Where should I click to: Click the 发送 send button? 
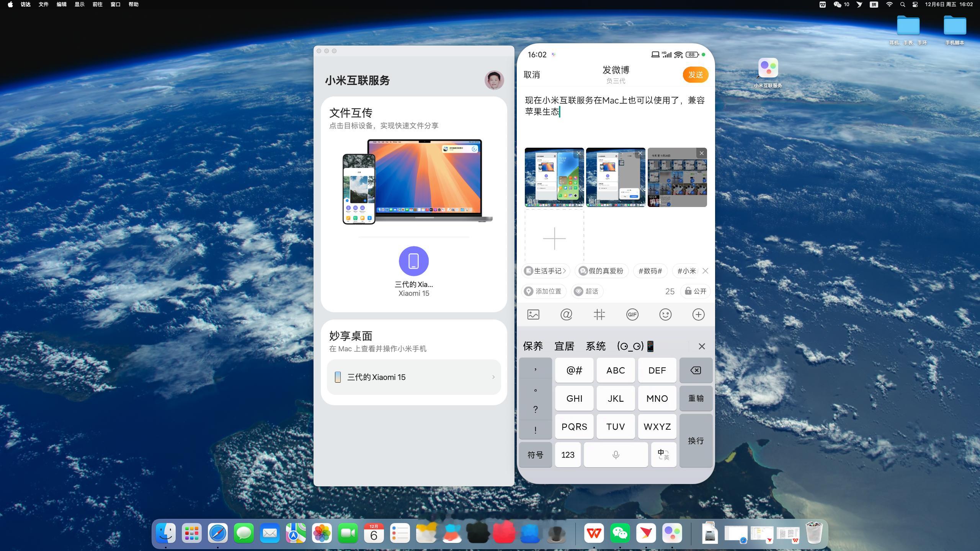[x=696, y=75]
